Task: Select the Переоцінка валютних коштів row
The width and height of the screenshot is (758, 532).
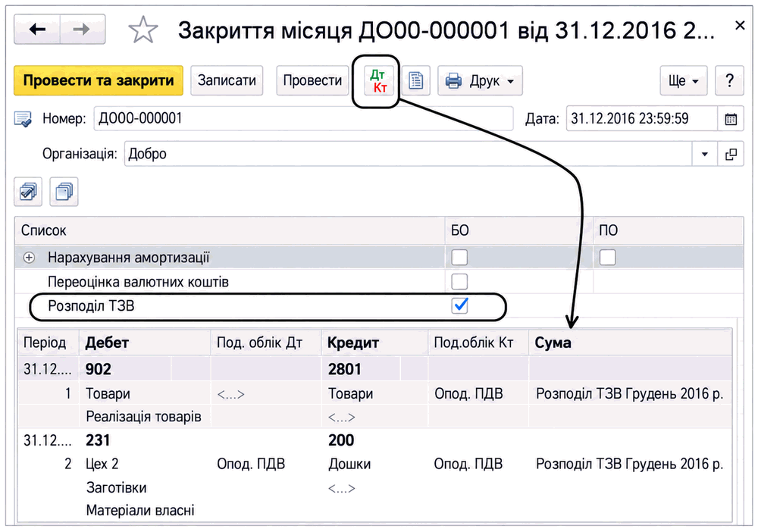Action: pyautogui.click(x=378, y=282)
